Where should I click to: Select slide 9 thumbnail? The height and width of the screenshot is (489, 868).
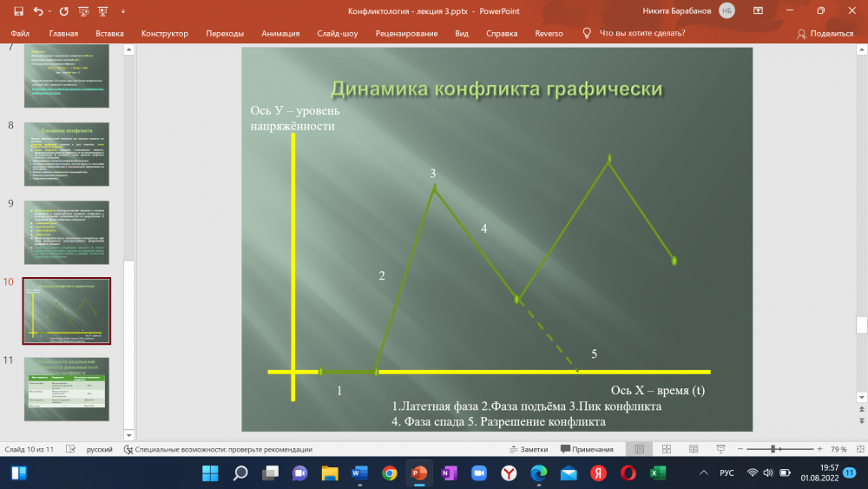[67, 233]
